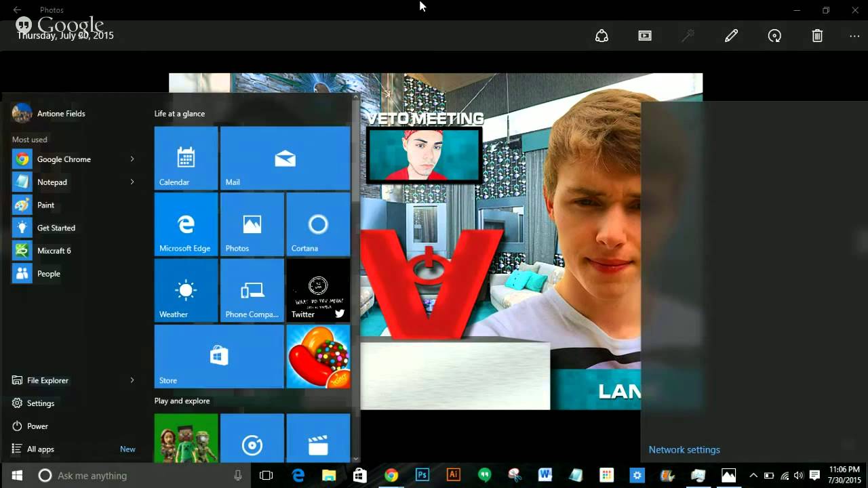868x488 pixels.
Task: Click the Cortana microphone icon
Action: click(238, 476)
